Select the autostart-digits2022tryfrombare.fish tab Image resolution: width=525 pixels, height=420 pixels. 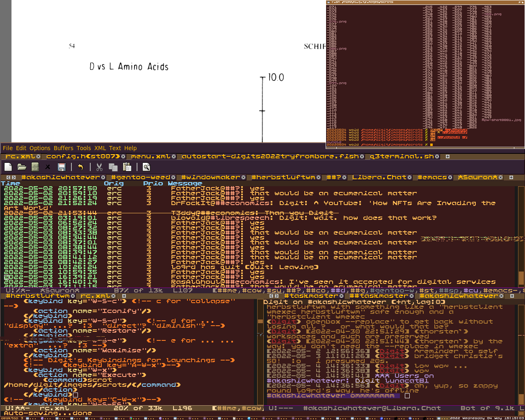pyautogui.click(x=270, y=157)
